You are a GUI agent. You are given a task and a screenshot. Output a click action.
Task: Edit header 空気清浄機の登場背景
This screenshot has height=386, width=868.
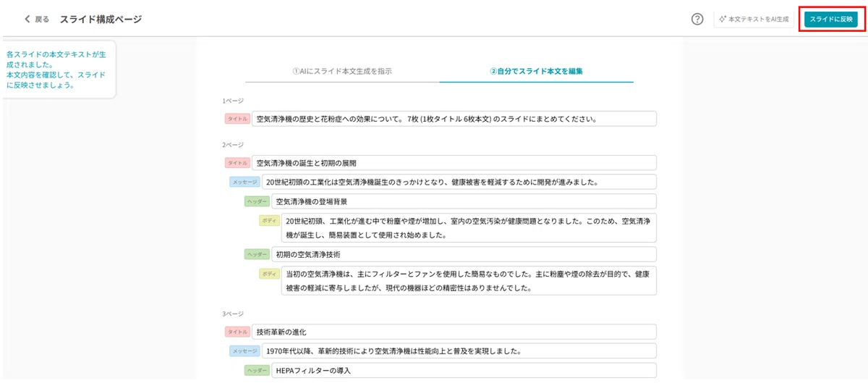click(x=464, y=201)
